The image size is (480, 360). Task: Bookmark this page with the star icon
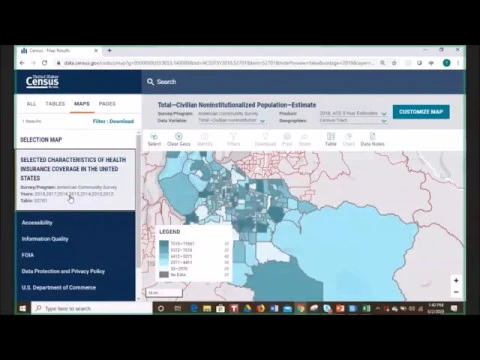[394, 63]
